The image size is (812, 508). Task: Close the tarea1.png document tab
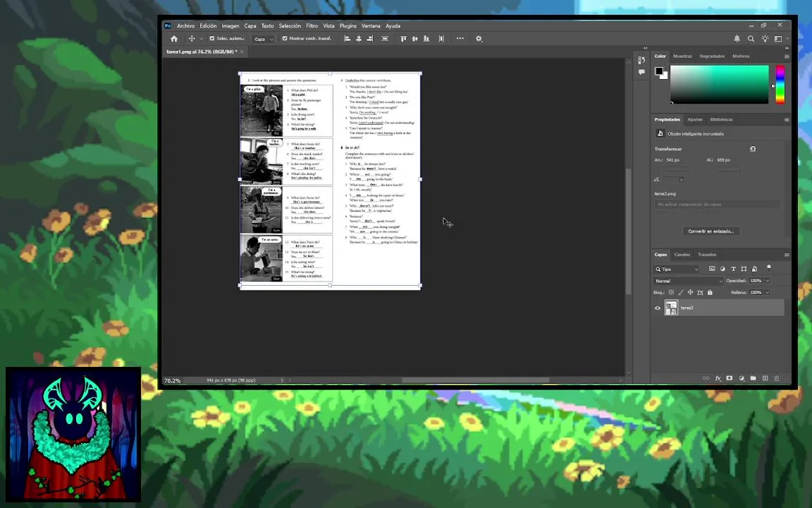click(x=242, y=52)
